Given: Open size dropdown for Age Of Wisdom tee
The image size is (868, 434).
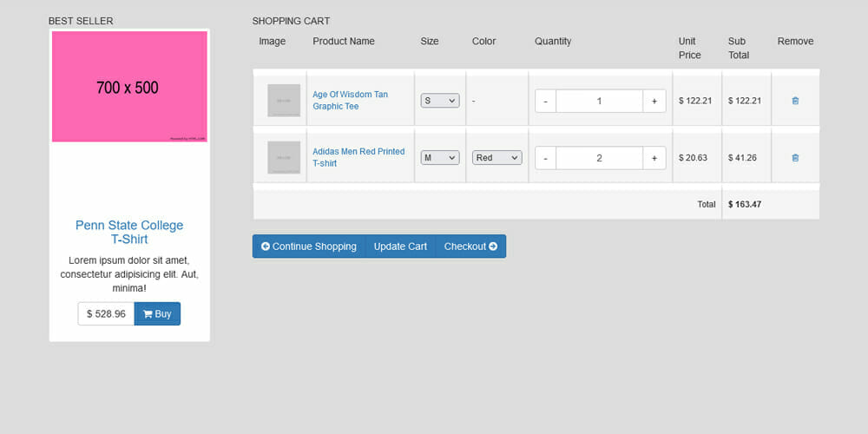Looking at the screenshot, I should pos(440,101).
